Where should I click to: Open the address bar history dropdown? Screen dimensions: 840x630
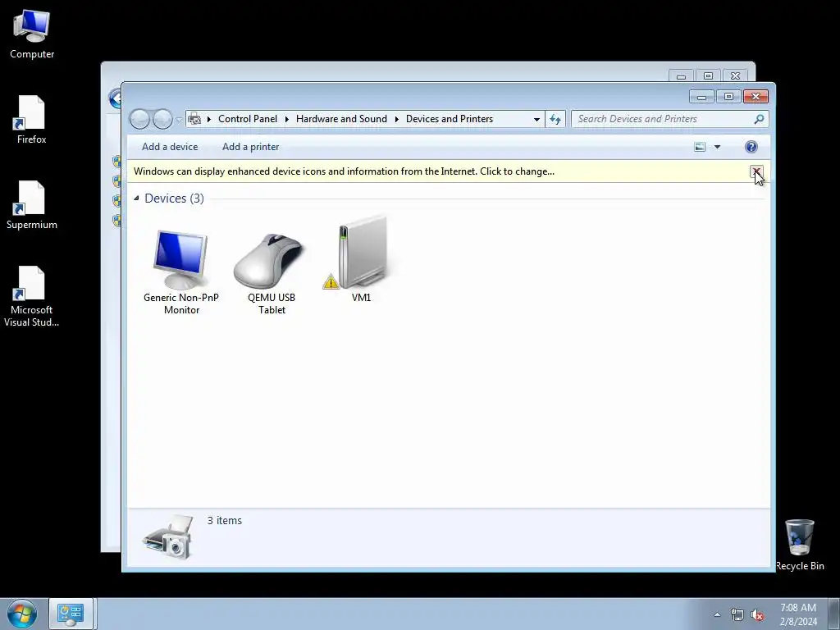536,120
